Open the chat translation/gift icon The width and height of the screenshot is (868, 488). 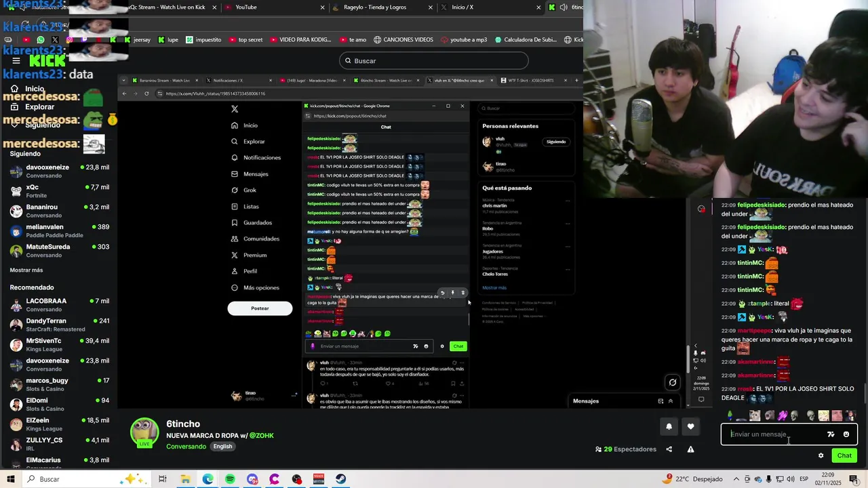831,434
